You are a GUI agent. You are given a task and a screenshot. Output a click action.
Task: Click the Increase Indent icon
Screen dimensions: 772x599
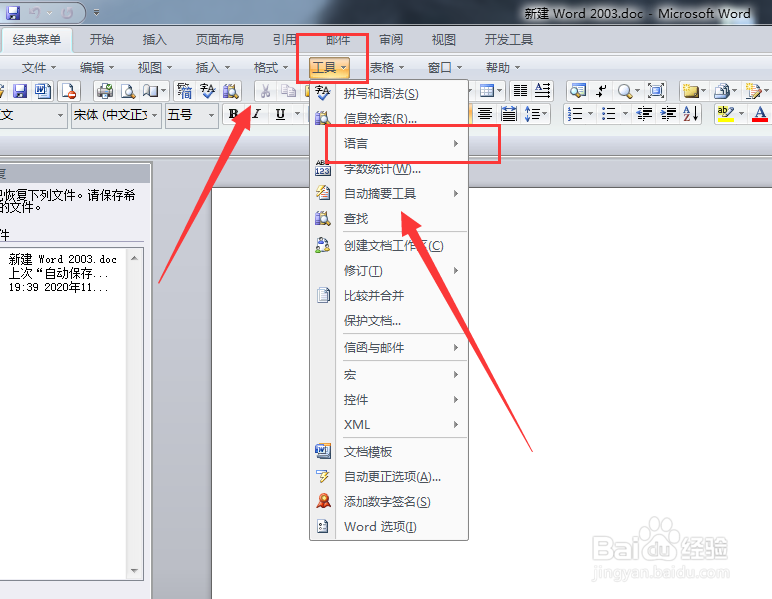(x=668, y=114)
